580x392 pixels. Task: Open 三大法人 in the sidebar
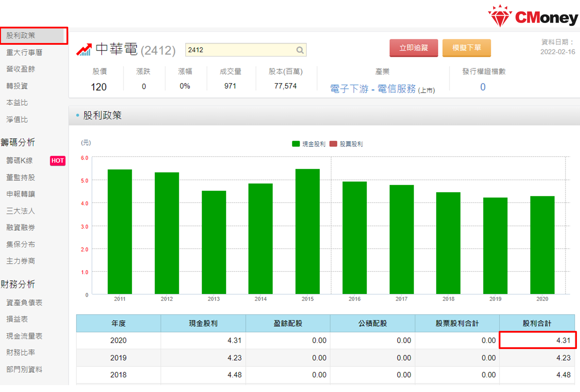20,211
